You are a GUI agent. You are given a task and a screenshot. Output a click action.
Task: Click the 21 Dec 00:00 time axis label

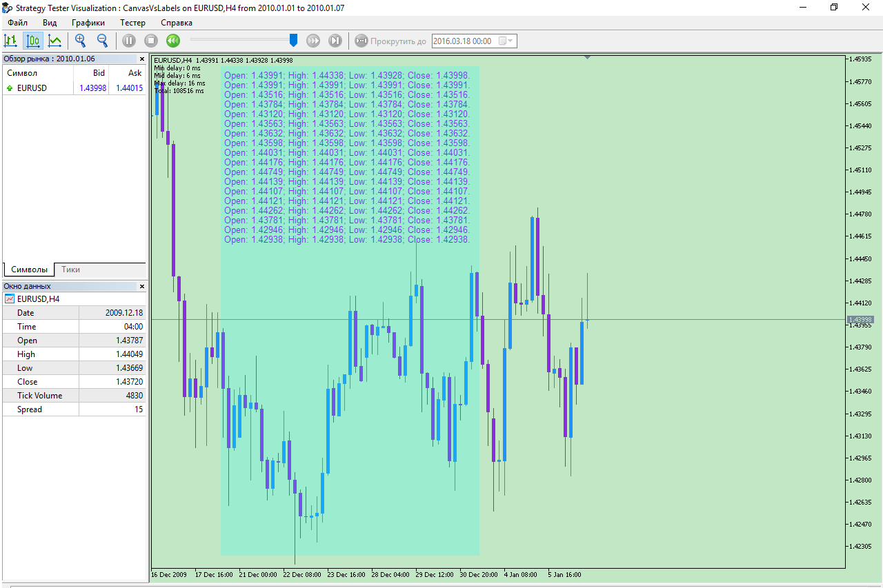[x=258, y=574]
